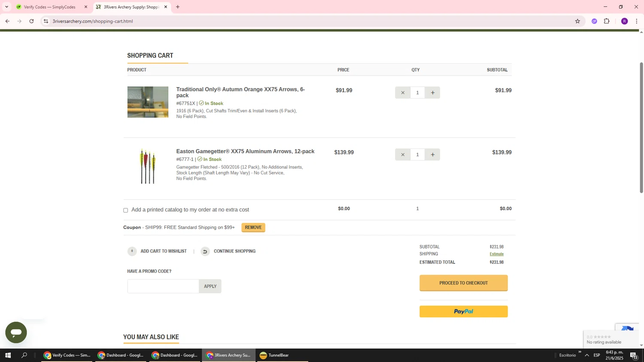Click the Easton Gamegetter quantity field

(417, 154)
